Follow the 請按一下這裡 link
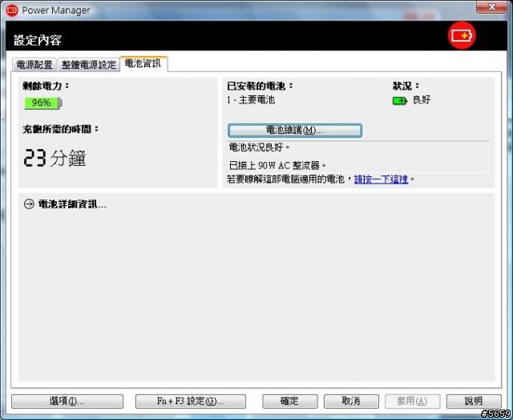513x420 pixels. click(381, 180)
